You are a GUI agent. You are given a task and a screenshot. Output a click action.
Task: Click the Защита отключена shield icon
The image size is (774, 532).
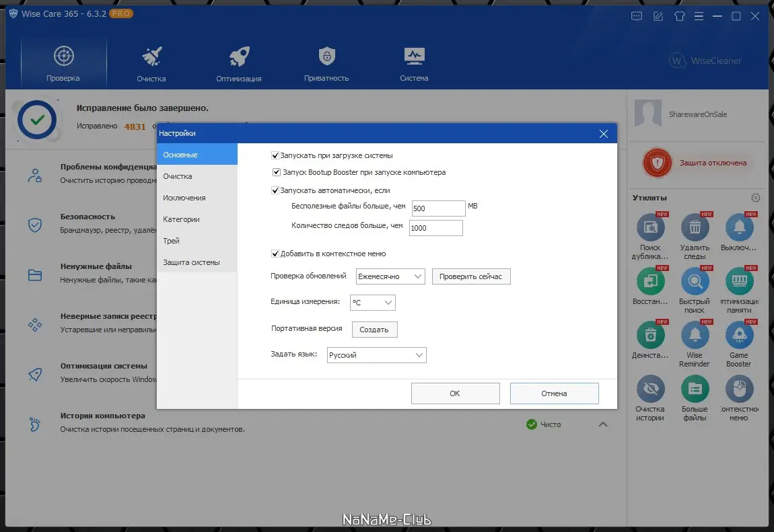pyautogui.click(x=656, y=162)
